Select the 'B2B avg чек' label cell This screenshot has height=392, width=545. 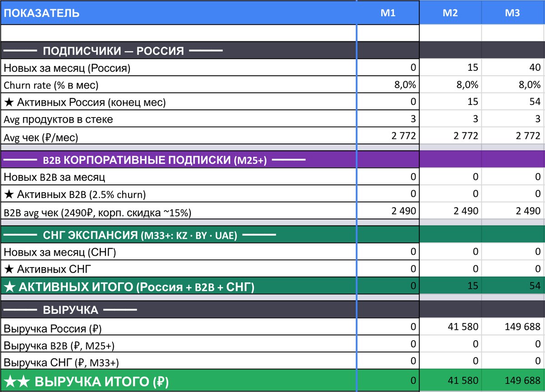point(178,211)
